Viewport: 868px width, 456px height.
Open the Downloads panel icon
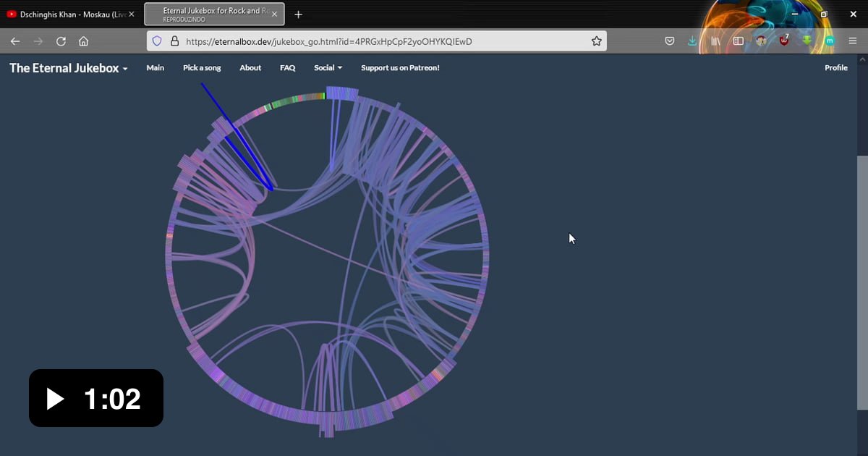point(692,41)
